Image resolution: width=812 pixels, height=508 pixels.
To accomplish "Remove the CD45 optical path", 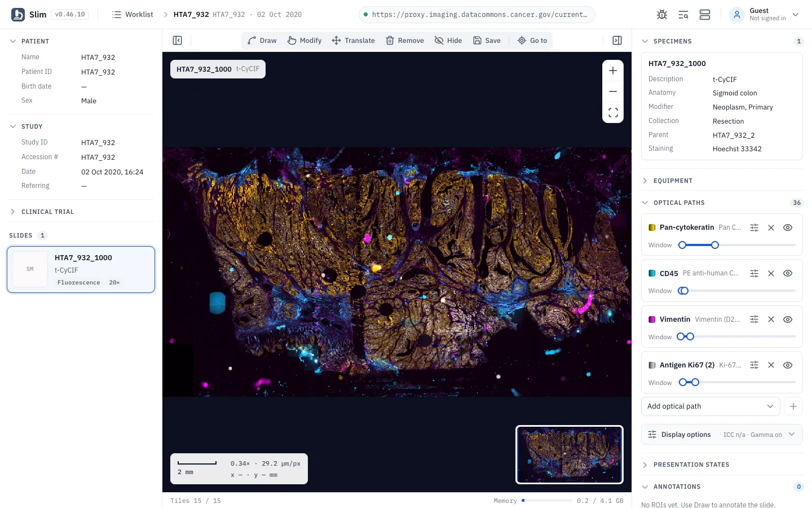I will (x=771, y=273).
